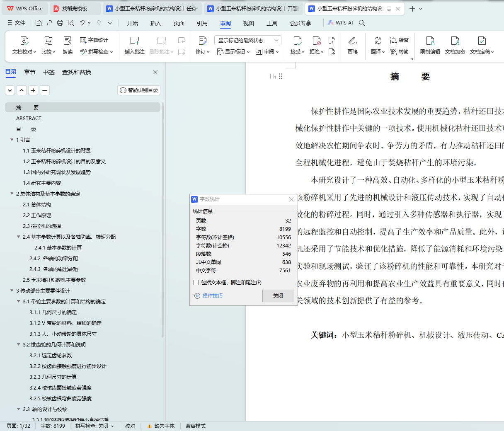This screenshot has height=431, width=504.
Task: Click 拼写检查: 关闭 in status bar
Action: [x=94, y=426]
